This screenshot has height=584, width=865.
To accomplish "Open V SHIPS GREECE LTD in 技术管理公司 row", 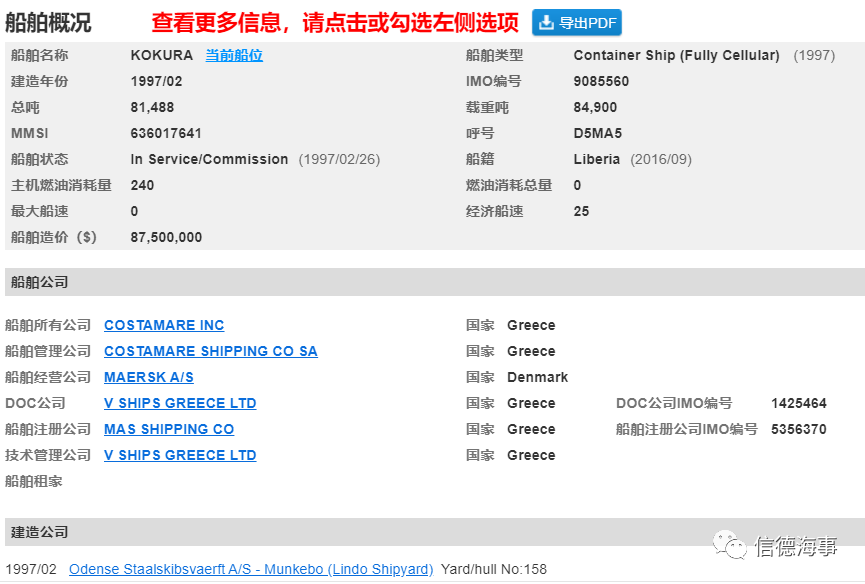I will [x=180, y=455].
